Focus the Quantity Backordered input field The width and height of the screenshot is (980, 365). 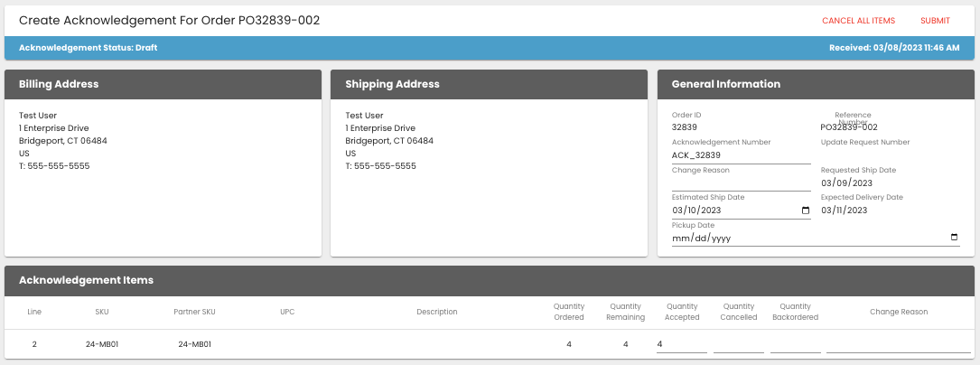click(x=795, y=344)
